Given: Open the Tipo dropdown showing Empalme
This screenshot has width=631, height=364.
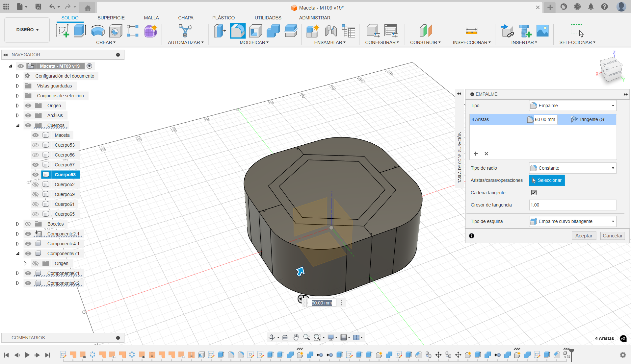Looking at the screenshot, I should point(572,106).
